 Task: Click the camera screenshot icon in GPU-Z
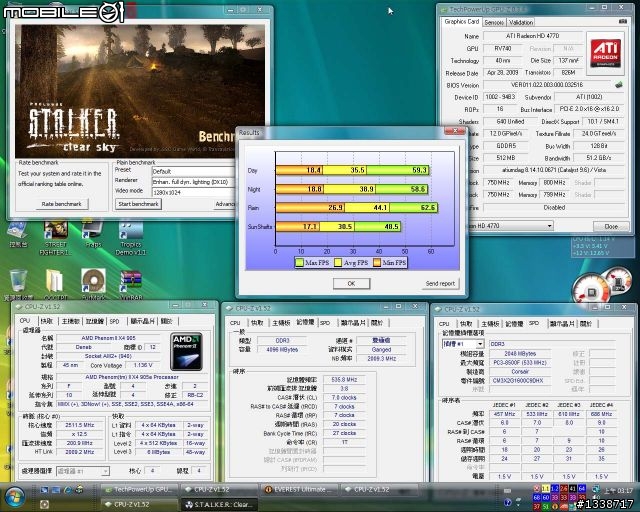[622, 21]
